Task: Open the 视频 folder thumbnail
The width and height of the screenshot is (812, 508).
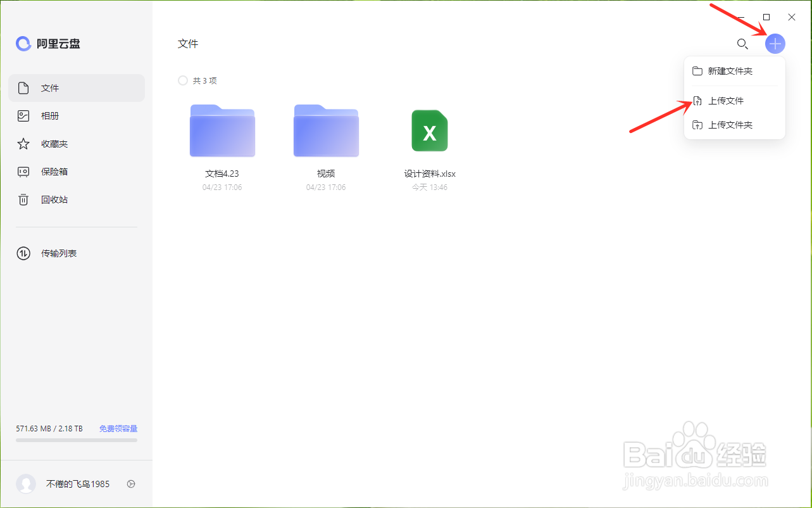Action: coord(325,131)
